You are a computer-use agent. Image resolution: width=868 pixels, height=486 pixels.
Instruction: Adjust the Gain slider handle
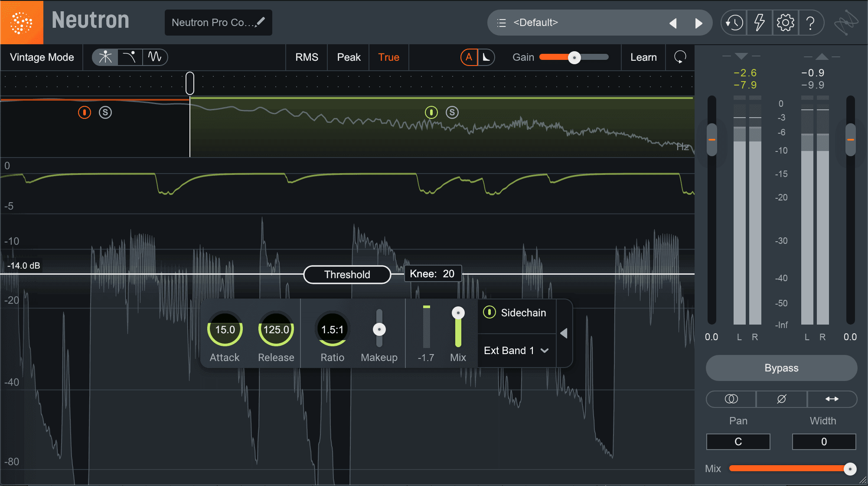pos(574,57)
